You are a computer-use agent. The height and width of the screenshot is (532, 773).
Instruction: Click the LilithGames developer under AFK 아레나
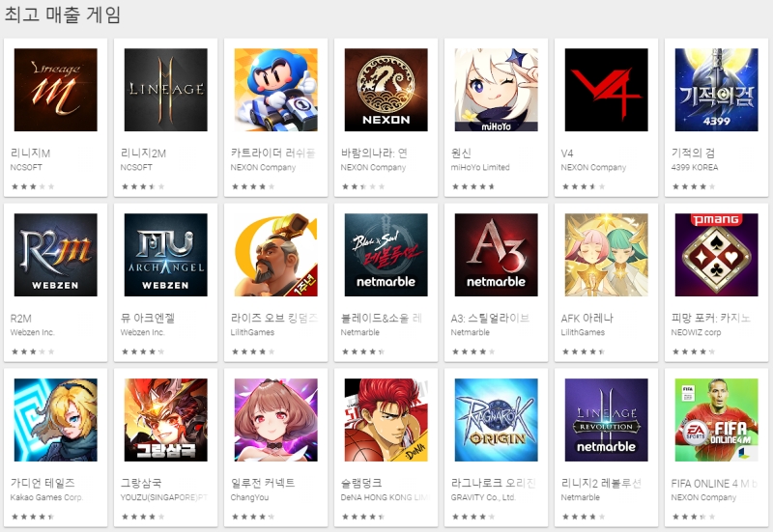click(x=583, y=332)
